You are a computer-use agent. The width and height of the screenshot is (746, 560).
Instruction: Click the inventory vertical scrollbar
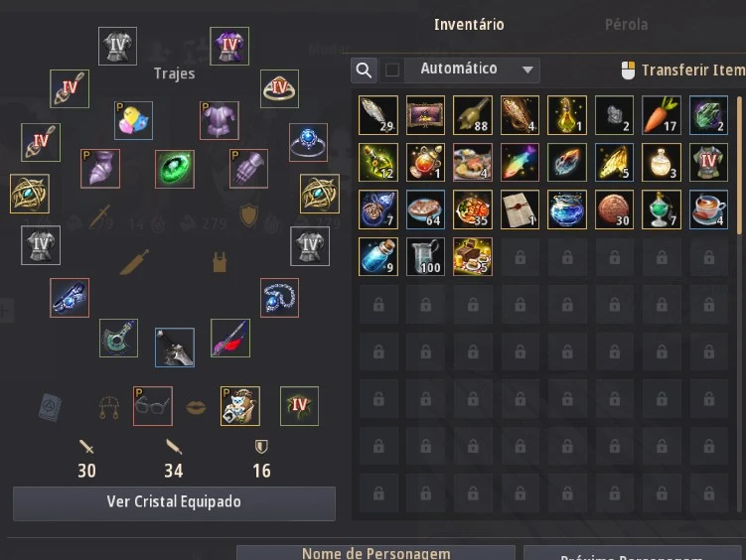[x=739, y=165]
